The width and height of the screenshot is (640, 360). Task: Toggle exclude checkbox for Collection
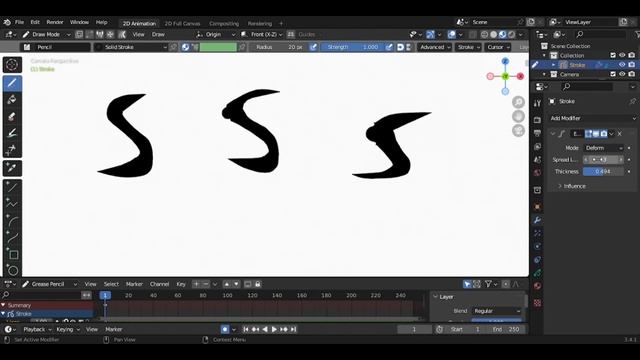613,55
